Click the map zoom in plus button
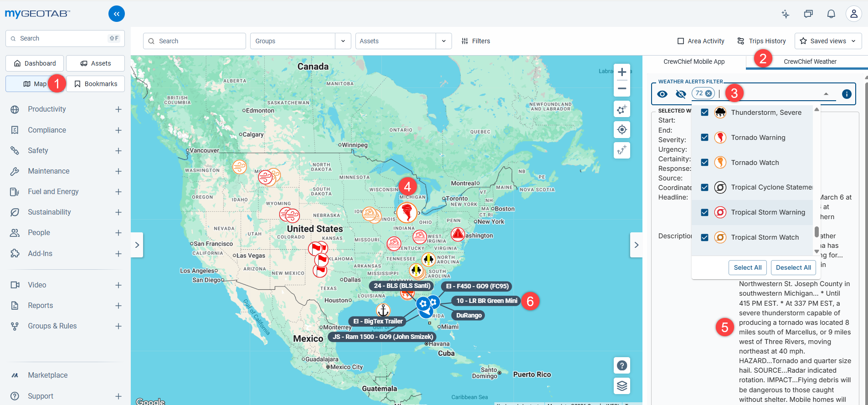The width and height of the screenshot is (868, 405). [x=621, y=72]
